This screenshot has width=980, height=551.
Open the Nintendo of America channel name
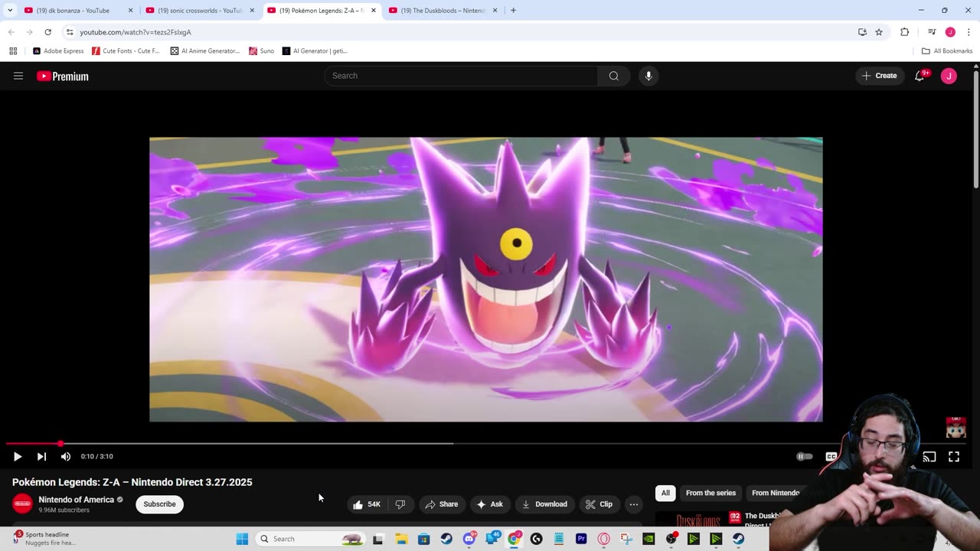tap(77, 500)
